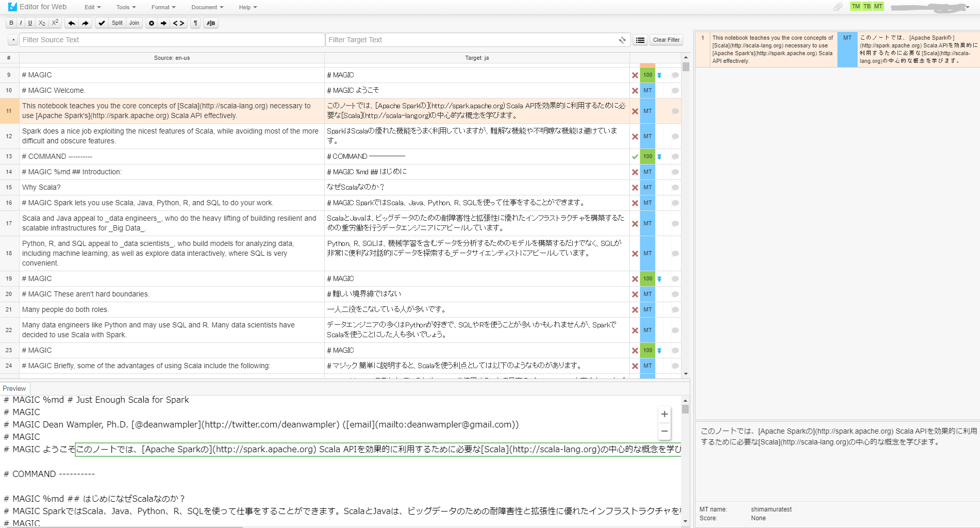
Task: Click the angle-brackets tag icon
Action: [178, 23]
